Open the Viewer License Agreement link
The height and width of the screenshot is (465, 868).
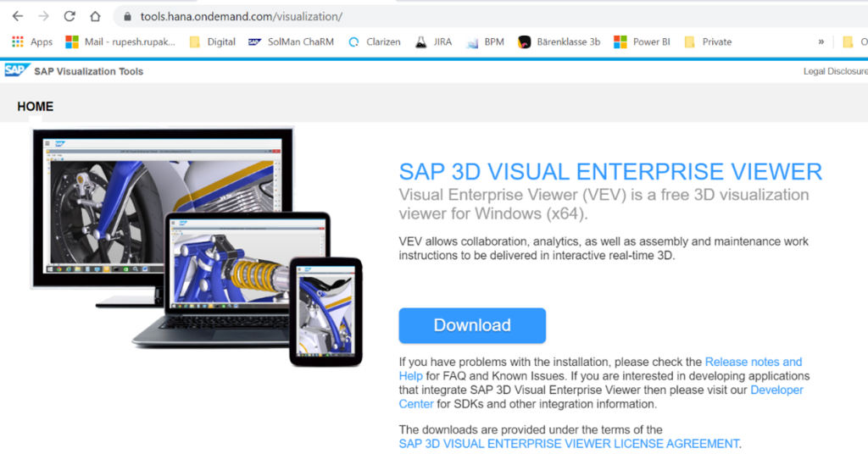click(x=569, y=444)
